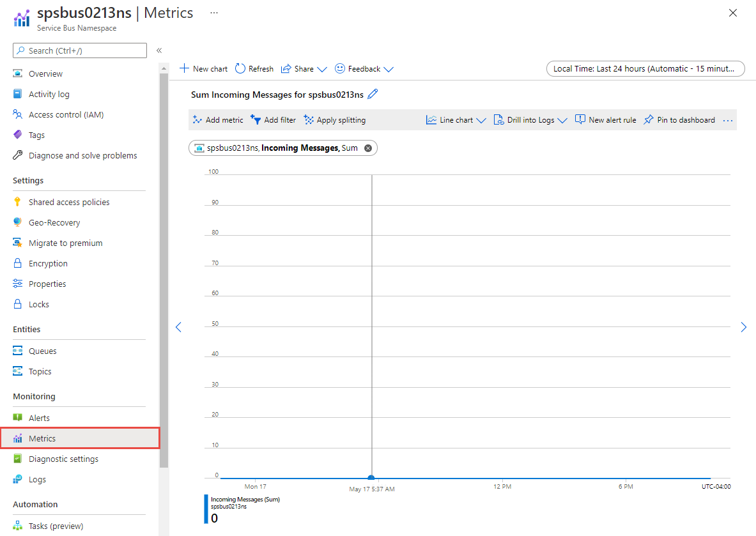This screenshot has height=536, width=756.
Task: Click the Properties sliders icon
Action: (x=18, y=284)
